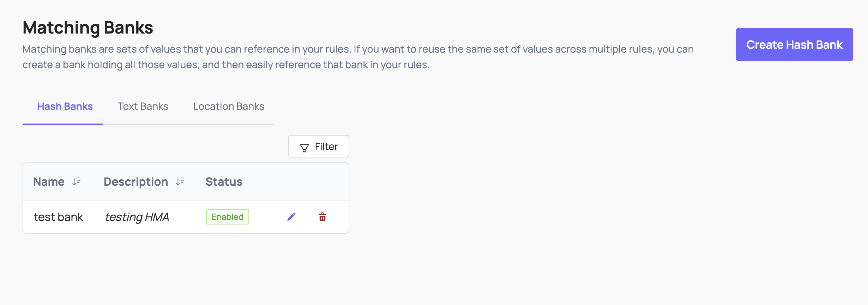
Task: Open delete confirmation via the red trash icon
Action: (x=322, y=216)
